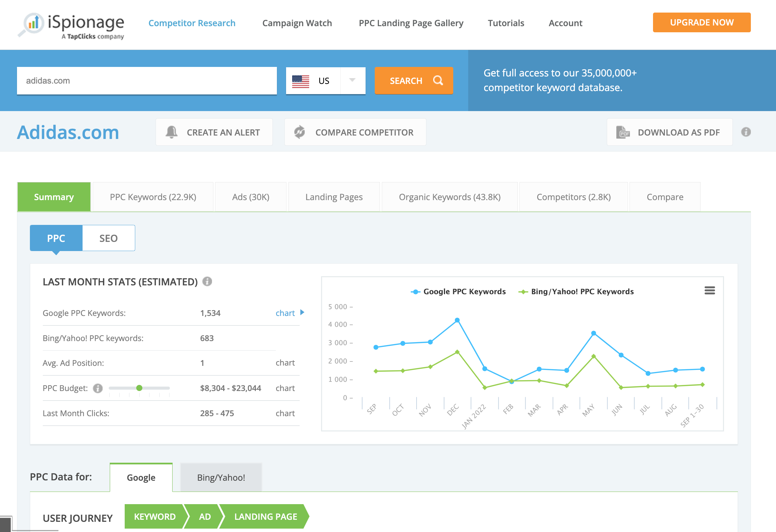Screen dimensions: 776x532
Task: Toggle Google PPC Keywords legend series
Action: pos(458,291)
